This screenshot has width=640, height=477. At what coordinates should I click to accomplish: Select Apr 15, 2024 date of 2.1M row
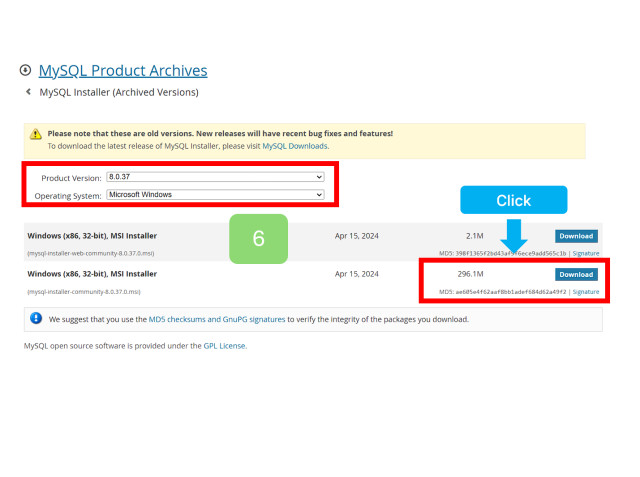[357, 236]
